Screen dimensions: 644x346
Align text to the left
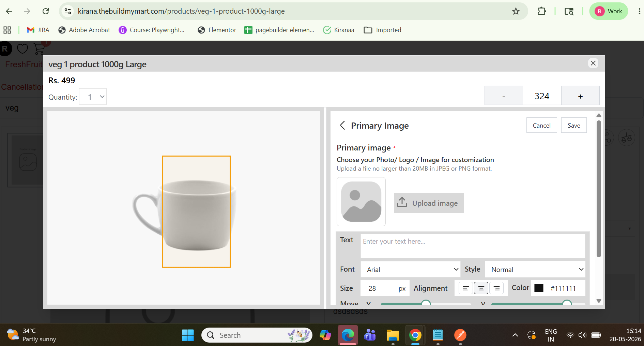(x=465, y=288)
